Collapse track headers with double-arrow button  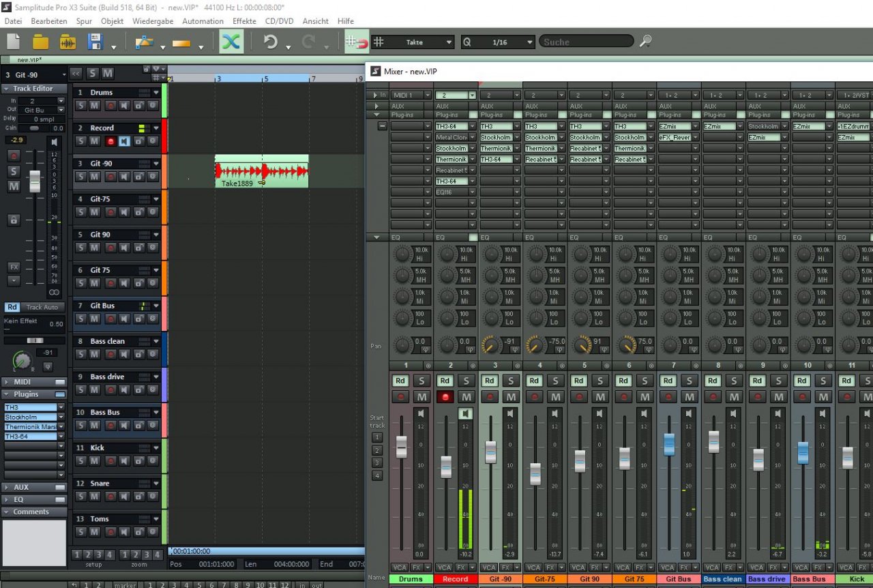click(x=76, y=73)
